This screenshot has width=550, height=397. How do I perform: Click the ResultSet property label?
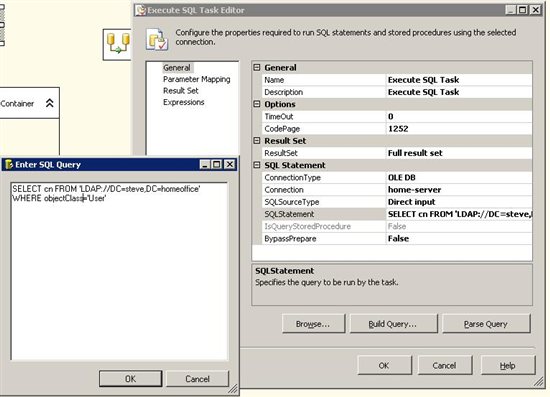[281, 153]
